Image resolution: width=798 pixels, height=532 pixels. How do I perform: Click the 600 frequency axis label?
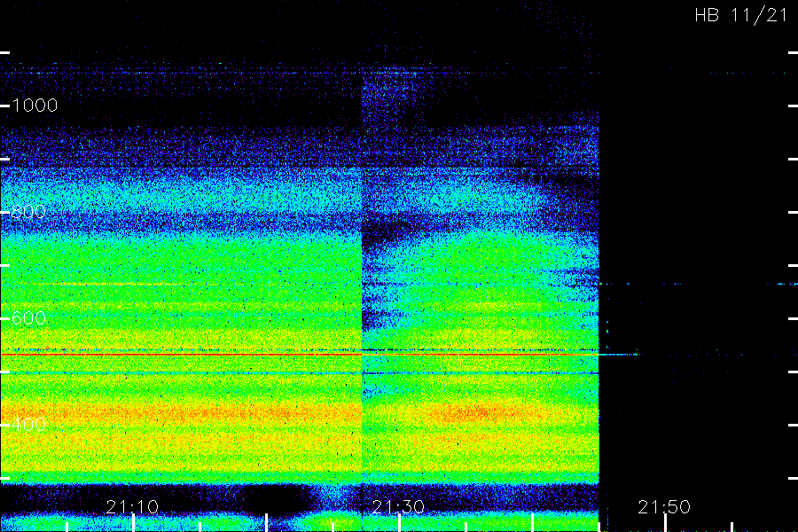(28, 318)
